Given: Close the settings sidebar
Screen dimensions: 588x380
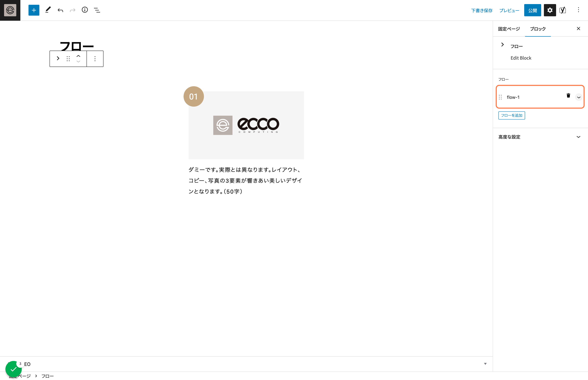Looking at the screenshot, I should [578, 29].
